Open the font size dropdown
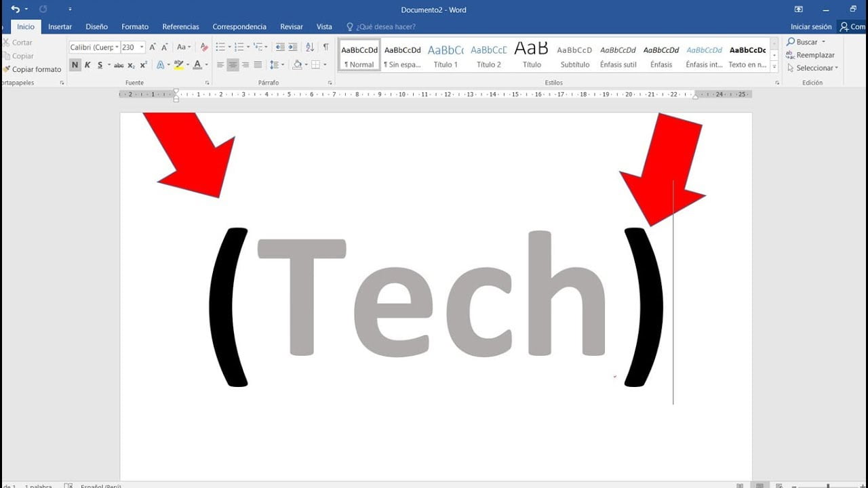Viewport: 868px width, 488px height. tap(141, 47)
